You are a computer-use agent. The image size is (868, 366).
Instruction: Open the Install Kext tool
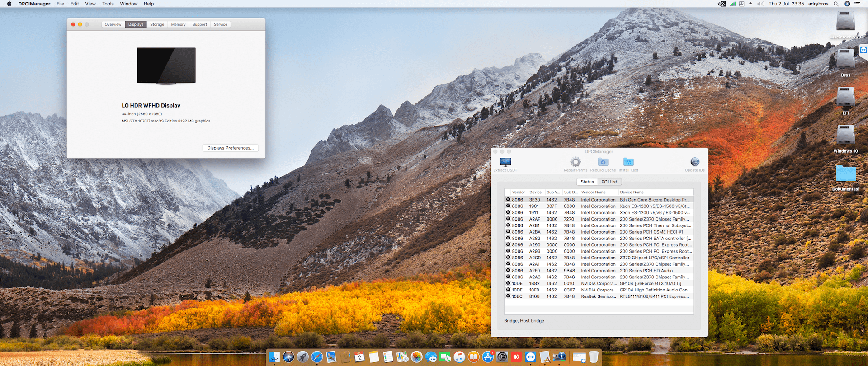pos(628,162)
